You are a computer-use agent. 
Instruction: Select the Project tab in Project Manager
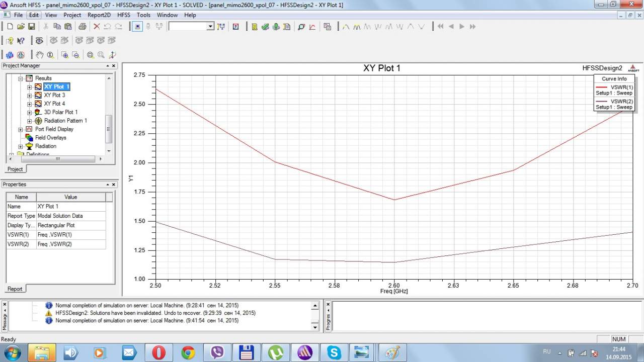(15, 169)
